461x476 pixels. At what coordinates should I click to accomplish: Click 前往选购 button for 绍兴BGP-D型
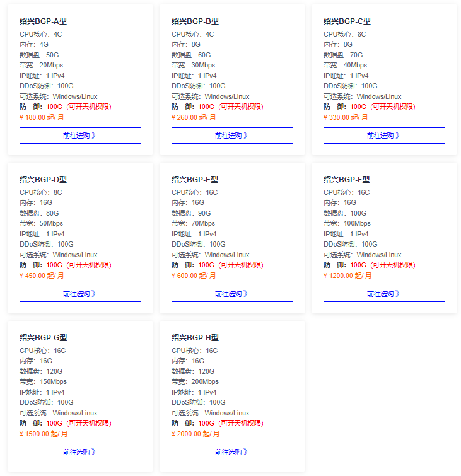pos(80,294)
